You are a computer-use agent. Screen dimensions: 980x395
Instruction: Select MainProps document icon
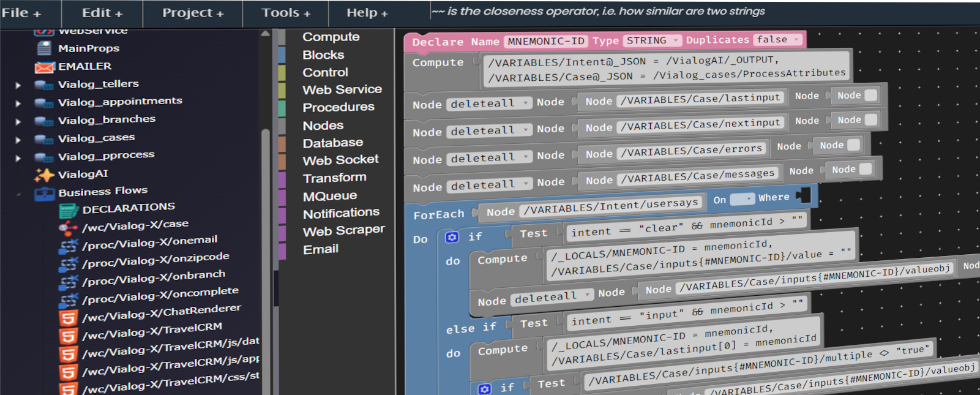click(x=44, y=48)
